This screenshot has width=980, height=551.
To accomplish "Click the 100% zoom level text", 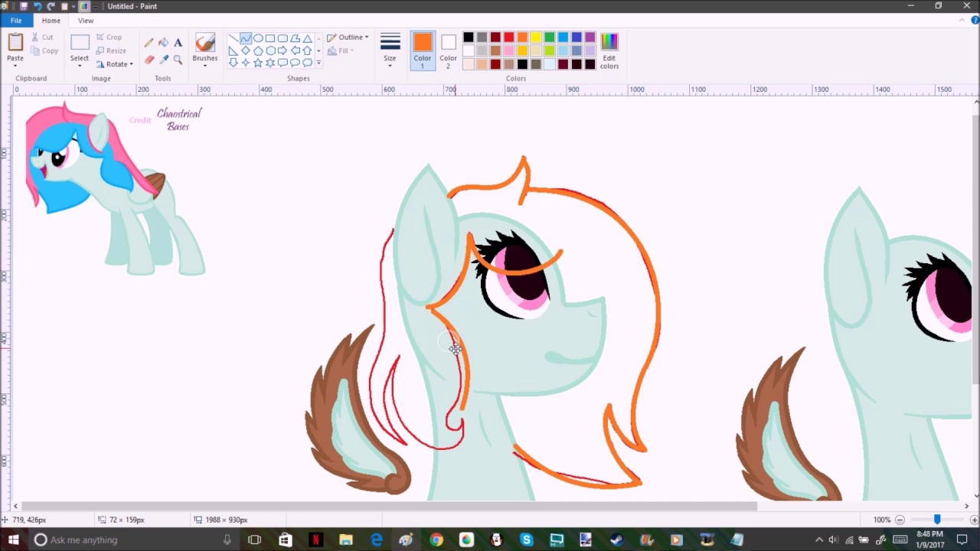I will tap(881, 520).
